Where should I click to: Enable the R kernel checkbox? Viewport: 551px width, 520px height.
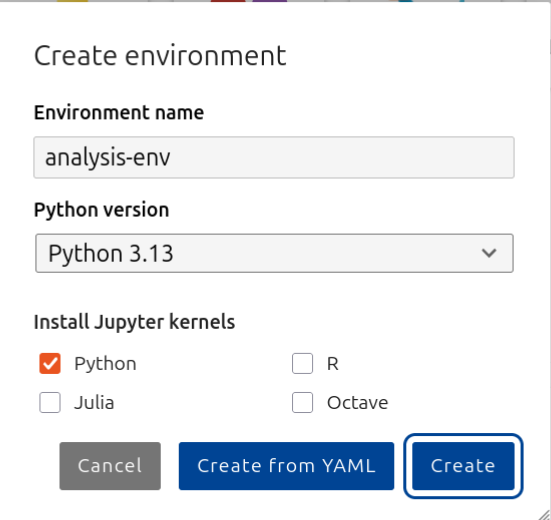(302, 363)
